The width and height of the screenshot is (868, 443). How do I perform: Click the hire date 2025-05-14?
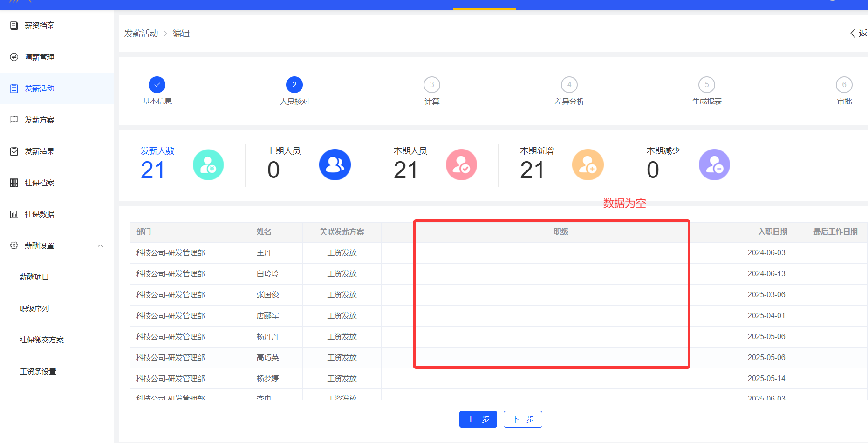(x=766, y=379)
